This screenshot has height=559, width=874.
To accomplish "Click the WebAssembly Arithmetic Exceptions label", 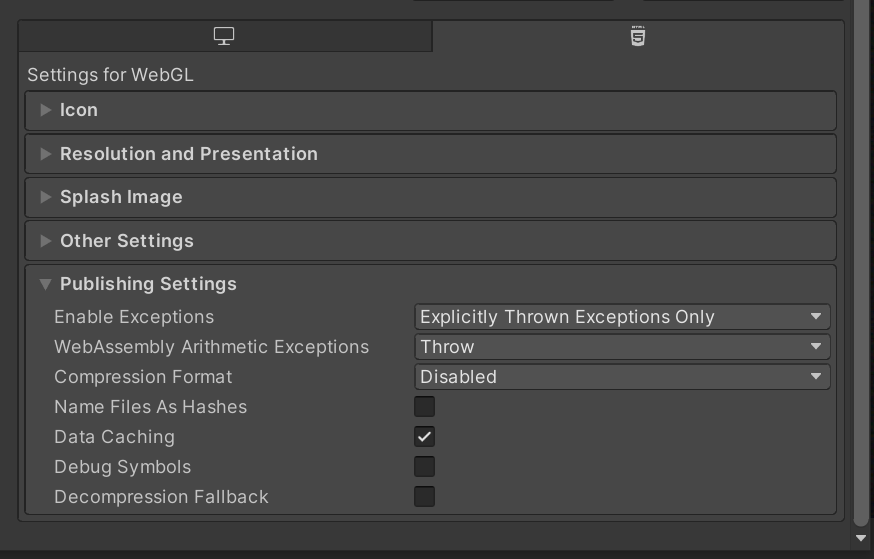I will point(211,347).
